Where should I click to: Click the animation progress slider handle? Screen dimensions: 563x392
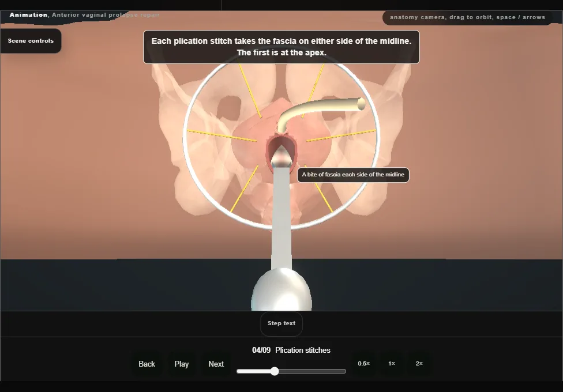(x=275, y=371)
